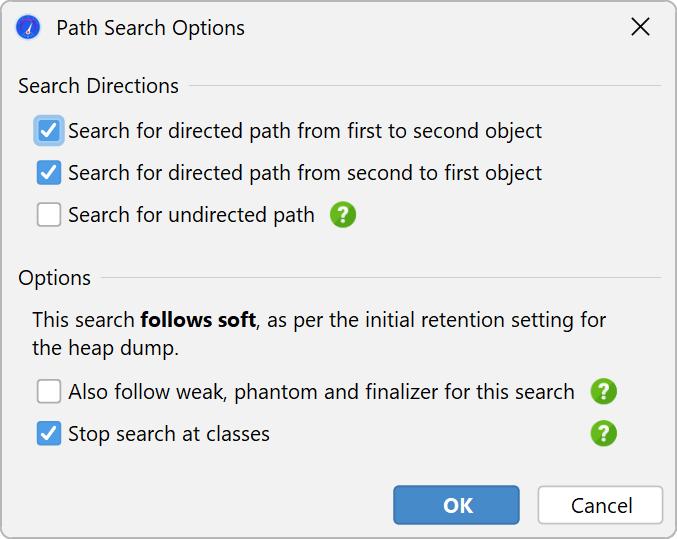Screen dimensions: 677x539
Task: Confirm the dialog with OK
Action: coord(456,505)
